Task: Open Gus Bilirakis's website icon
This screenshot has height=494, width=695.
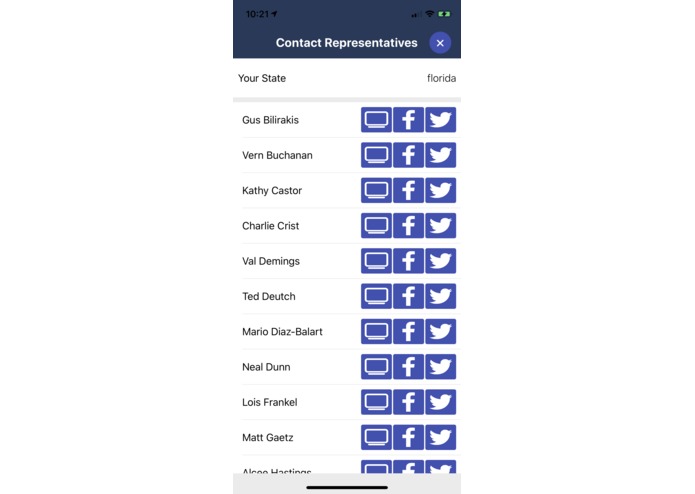Action: click(x=376, y=120)
